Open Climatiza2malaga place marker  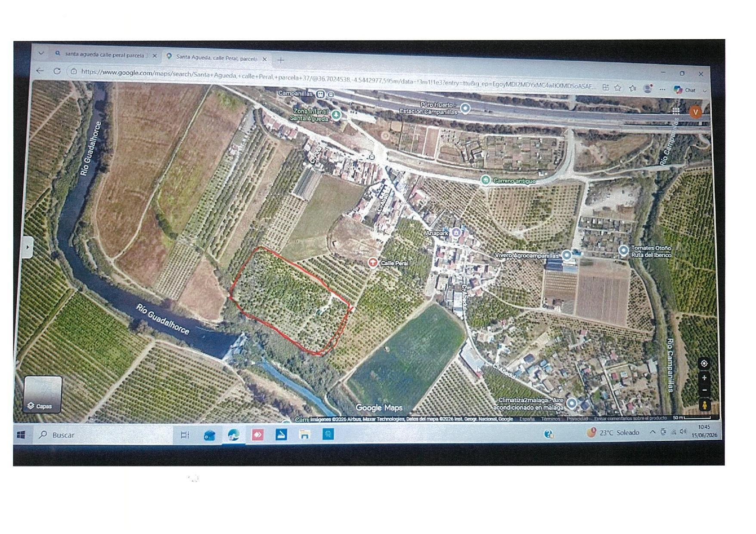click(x=572, y=403)
